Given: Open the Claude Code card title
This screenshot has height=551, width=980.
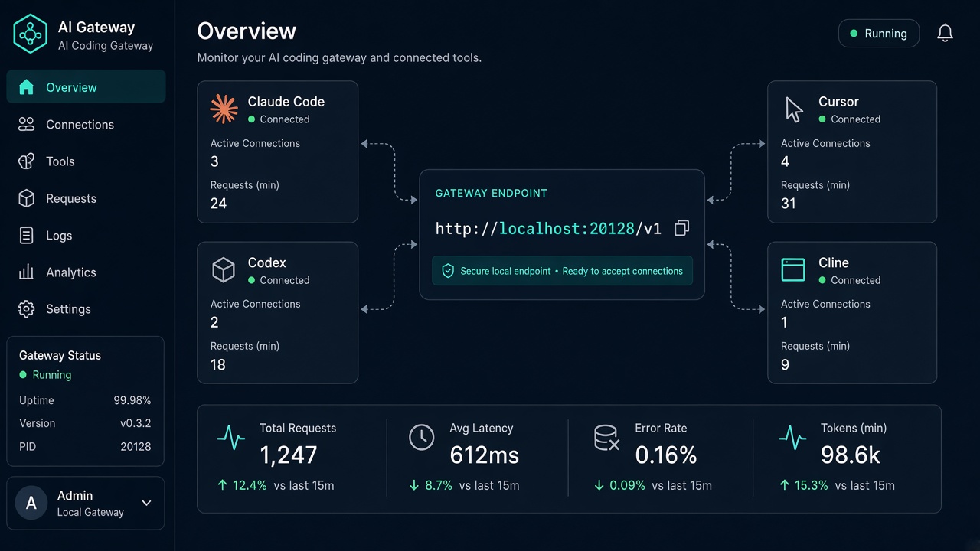Looking at the screenshot, I should pos(286,102).
